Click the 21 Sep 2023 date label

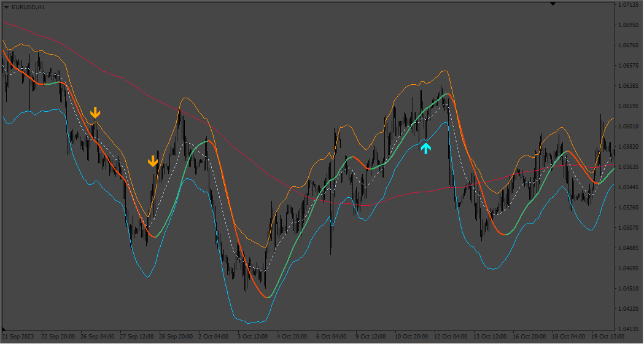coord(18,337)
